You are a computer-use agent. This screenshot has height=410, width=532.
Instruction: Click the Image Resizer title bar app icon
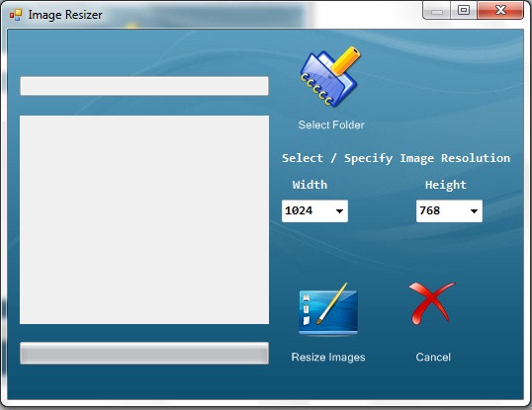pyautogui.click(x=16, y=15)
